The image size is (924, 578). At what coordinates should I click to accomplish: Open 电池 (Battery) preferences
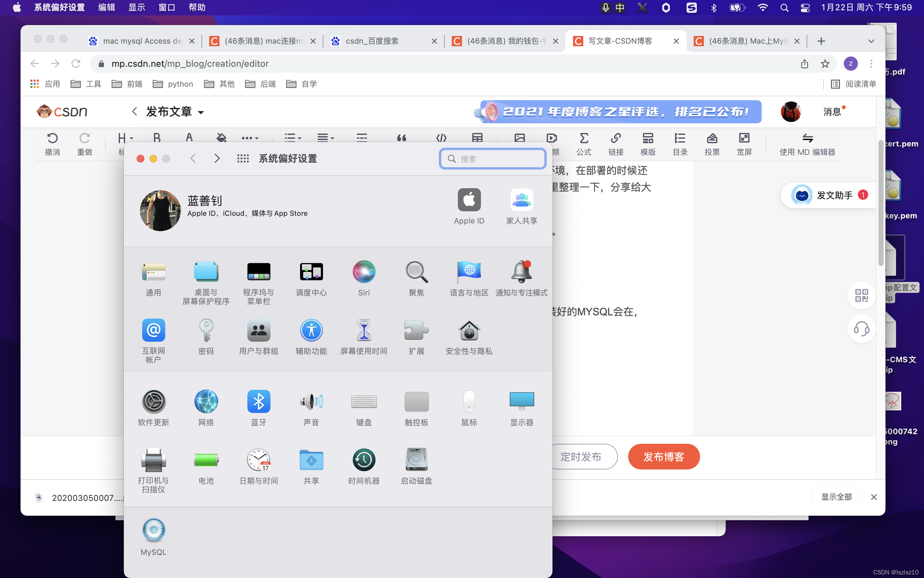[206, 466]
